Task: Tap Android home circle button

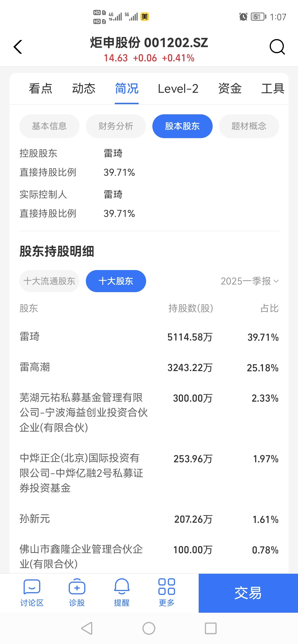Action: (x=149, y=628)
